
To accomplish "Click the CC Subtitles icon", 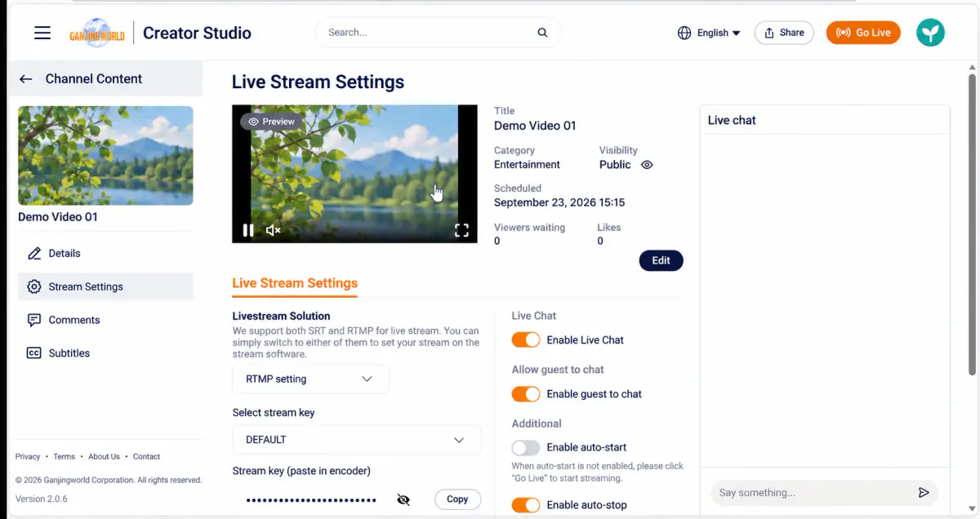I will [x=34, y=353].
